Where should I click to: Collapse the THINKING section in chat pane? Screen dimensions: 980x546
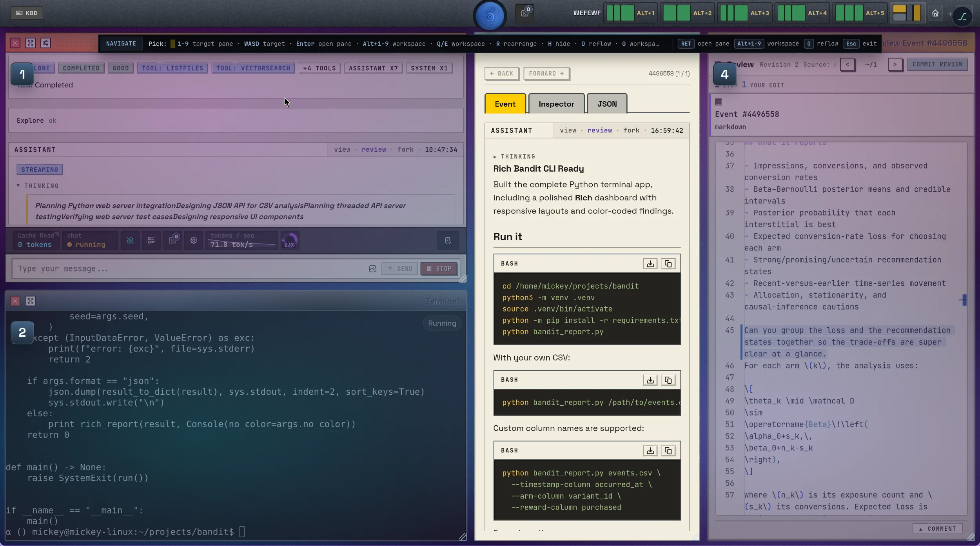click(x=38, y=186)
